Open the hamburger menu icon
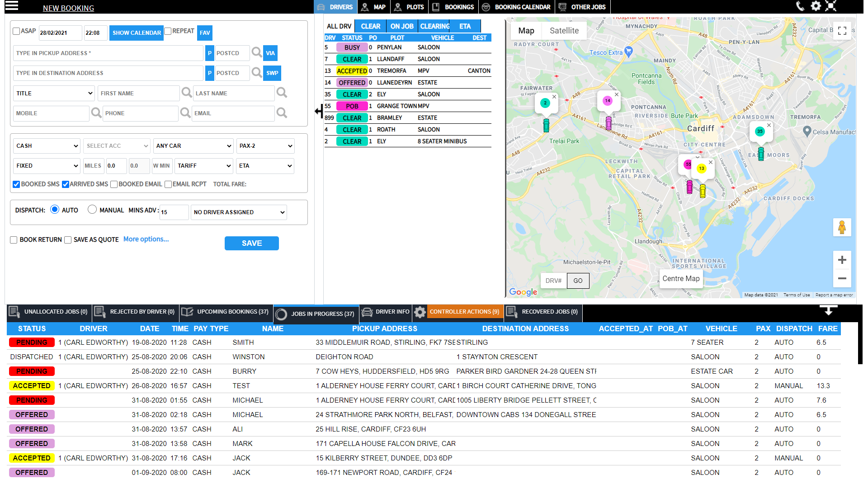 tap(12, 6)
